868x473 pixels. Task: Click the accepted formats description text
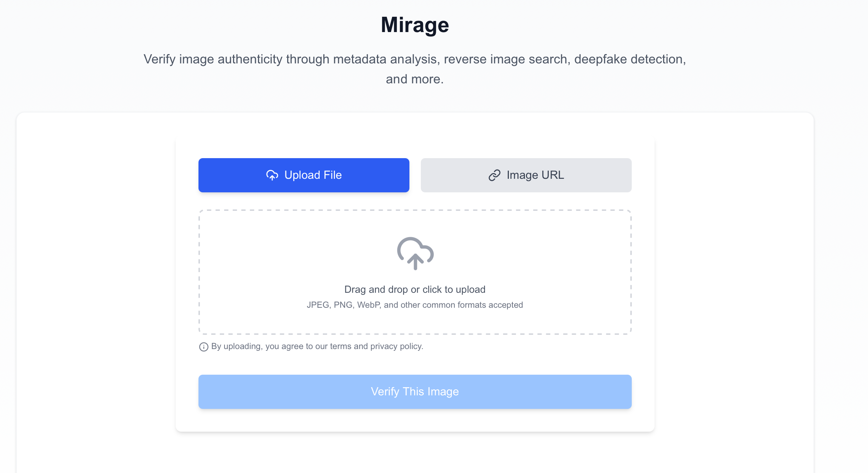[x=415, y=305]
